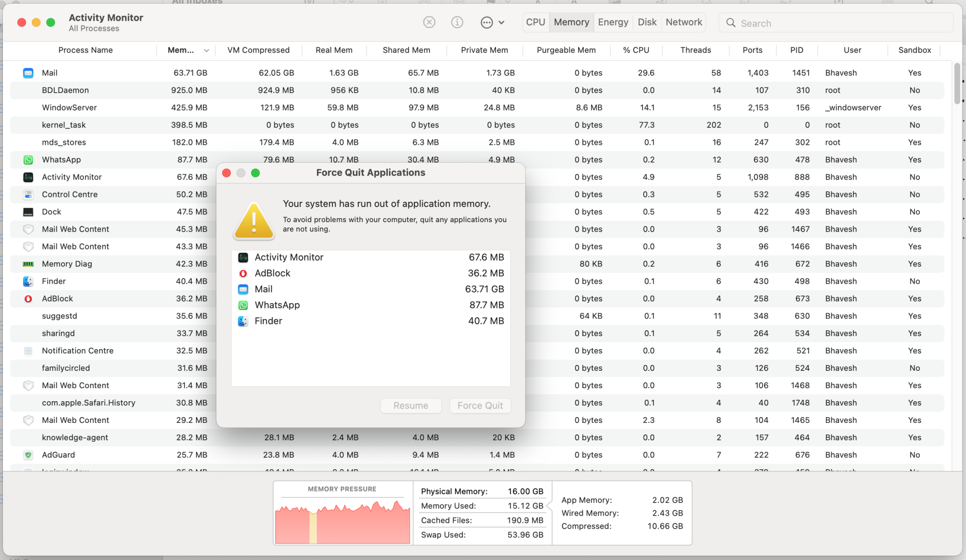Click the process info toolbar icon
Viewport: 966px width, 560px height.
tap(457, 22)
